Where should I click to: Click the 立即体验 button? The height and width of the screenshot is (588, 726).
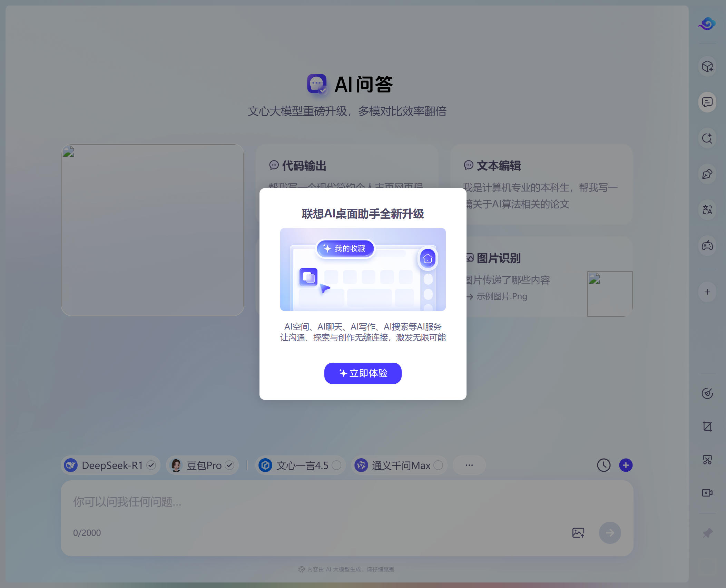(x=363, y=373)
